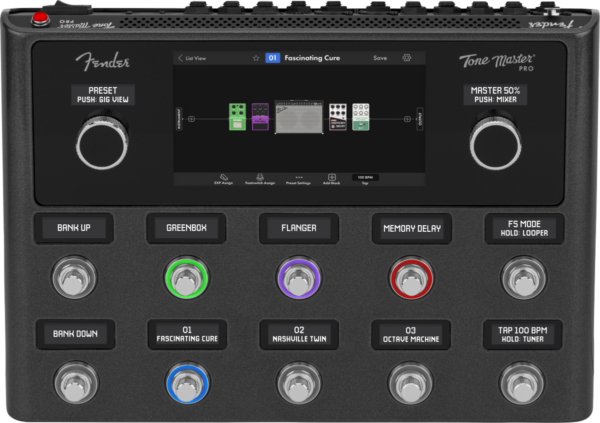This screenshot has width=600, height=423.
Task: Add a block at signal chain input
Action: 193,118
